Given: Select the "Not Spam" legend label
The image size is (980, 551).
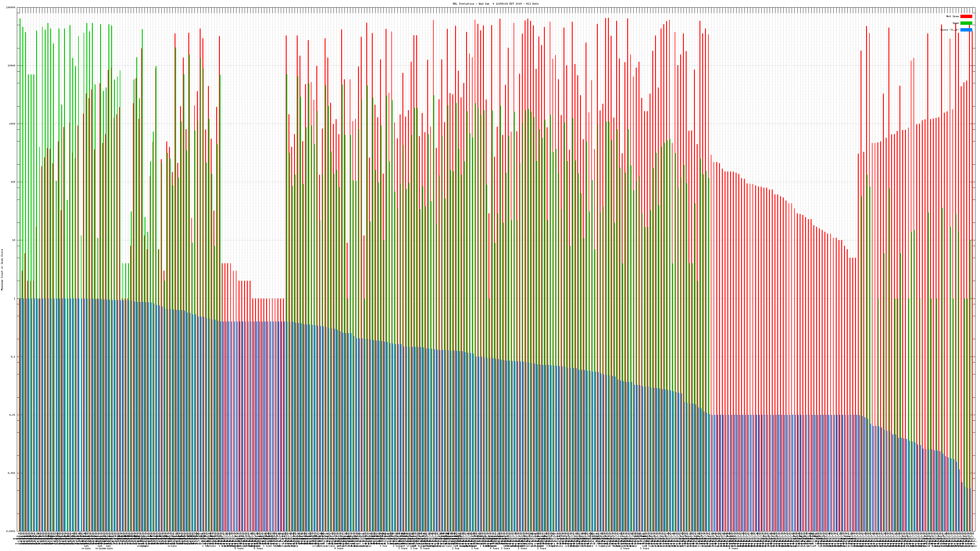Looking at the screenshot, I should pos(953,16).
